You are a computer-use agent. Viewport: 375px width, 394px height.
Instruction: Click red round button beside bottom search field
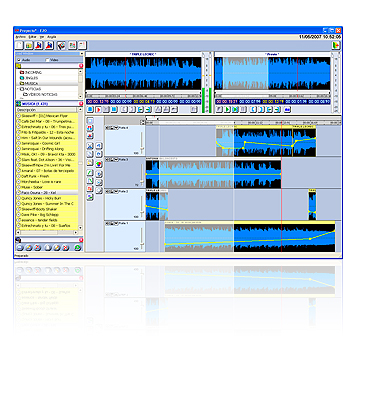tap(81, 240)
